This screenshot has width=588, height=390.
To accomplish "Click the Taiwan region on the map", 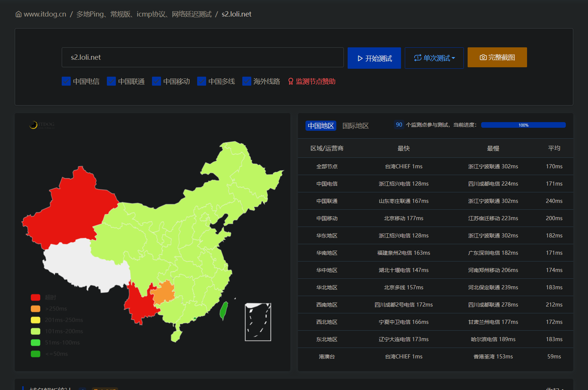I will point(224,310).
